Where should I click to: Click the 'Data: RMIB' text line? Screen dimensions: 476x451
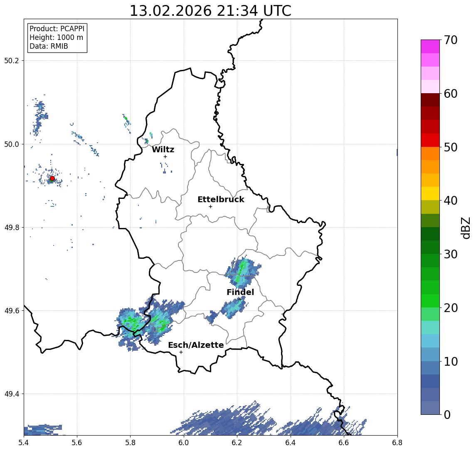[x=49, y=46]
